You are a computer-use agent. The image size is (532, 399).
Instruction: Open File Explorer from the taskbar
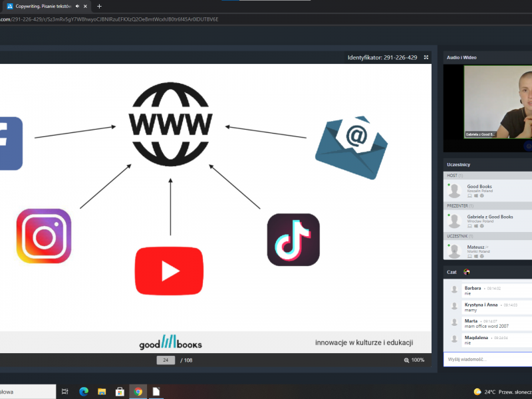102,392
